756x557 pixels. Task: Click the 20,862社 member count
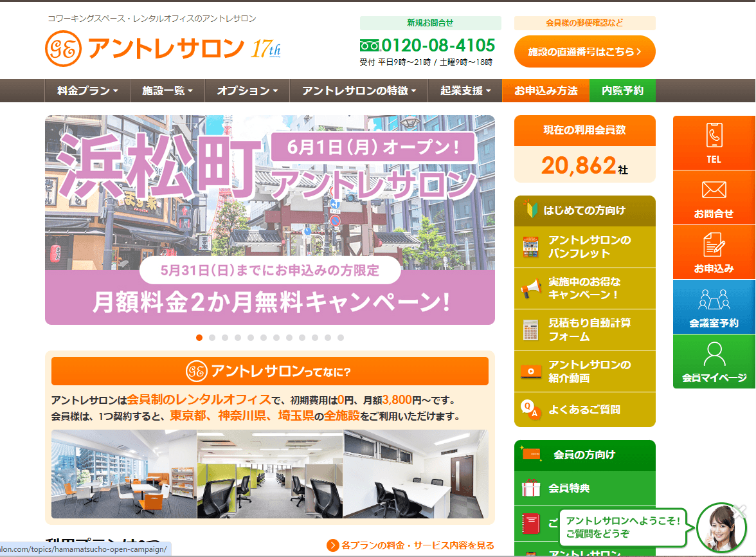click(585, 165)
